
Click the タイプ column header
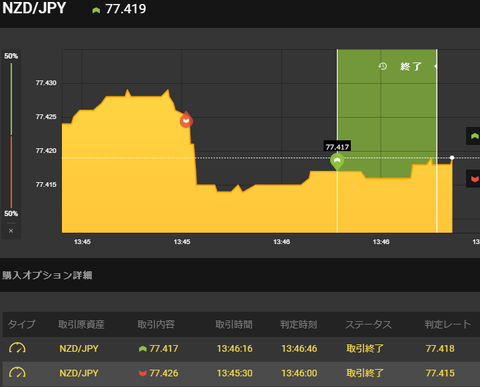click(21, 324)
